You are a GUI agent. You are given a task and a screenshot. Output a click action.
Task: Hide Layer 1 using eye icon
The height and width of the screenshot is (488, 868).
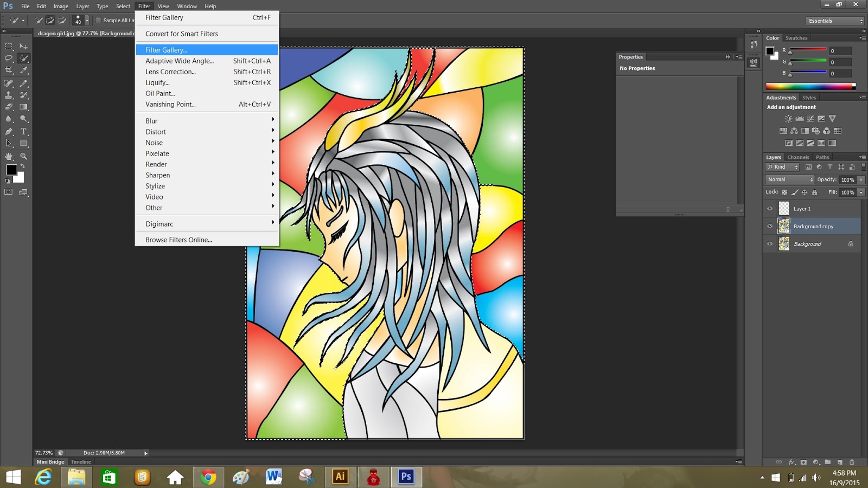pyautogui.click(x=770, y=209)
